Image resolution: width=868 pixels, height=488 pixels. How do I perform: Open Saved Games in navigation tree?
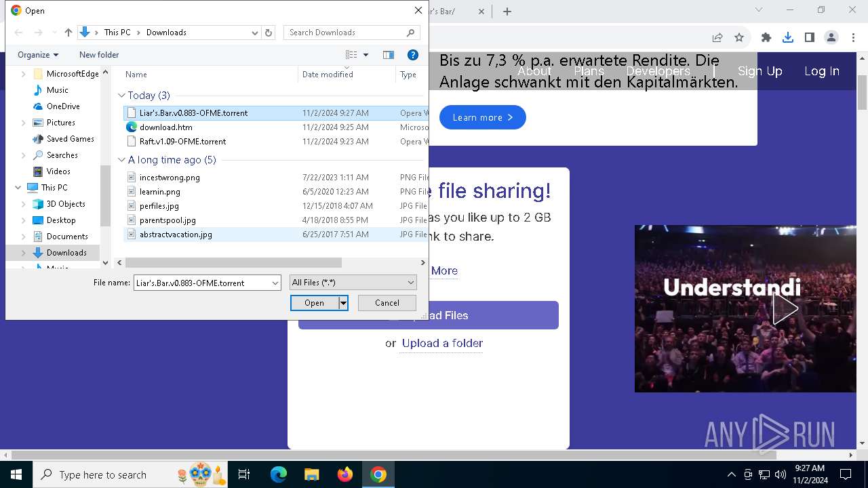(71, 139)
